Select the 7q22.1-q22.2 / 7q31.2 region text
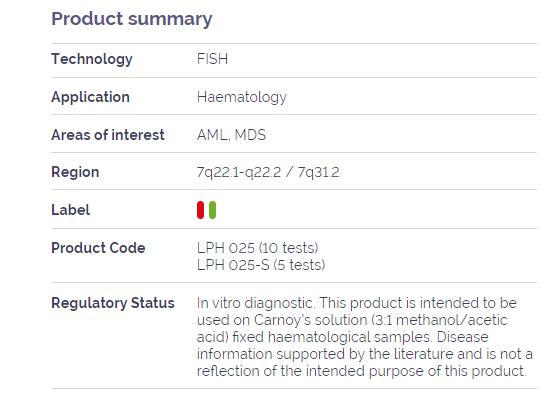Image resolution: width=557 pixels, height=400 pixels. point(268,172)
